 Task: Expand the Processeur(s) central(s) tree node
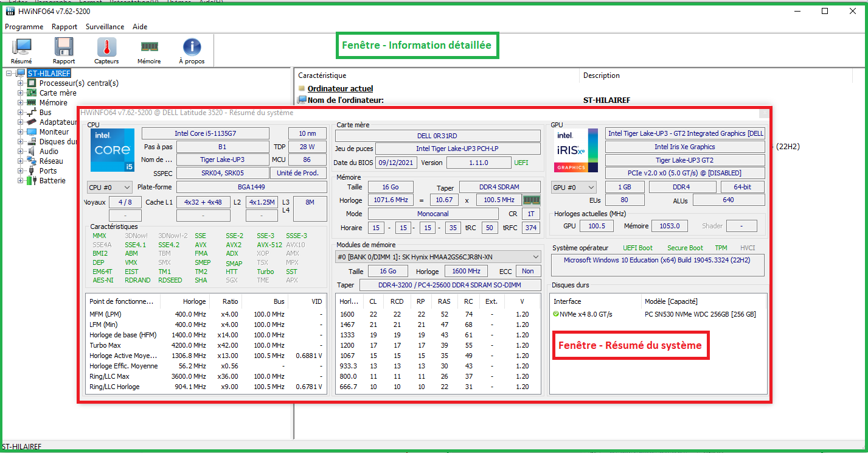21,83
